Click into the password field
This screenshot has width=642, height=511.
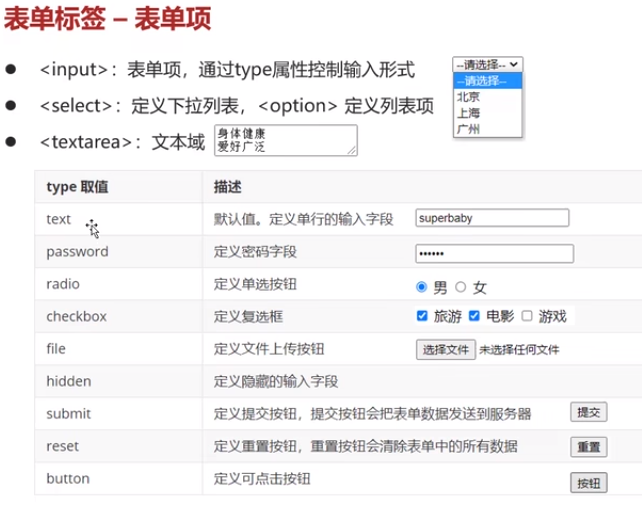coord(494,253)
